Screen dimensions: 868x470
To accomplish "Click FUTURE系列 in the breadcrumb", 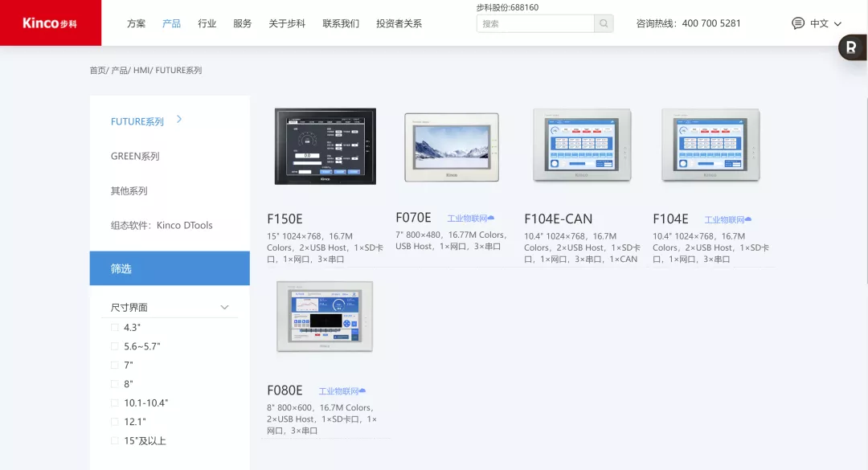I will click(178, 71).
